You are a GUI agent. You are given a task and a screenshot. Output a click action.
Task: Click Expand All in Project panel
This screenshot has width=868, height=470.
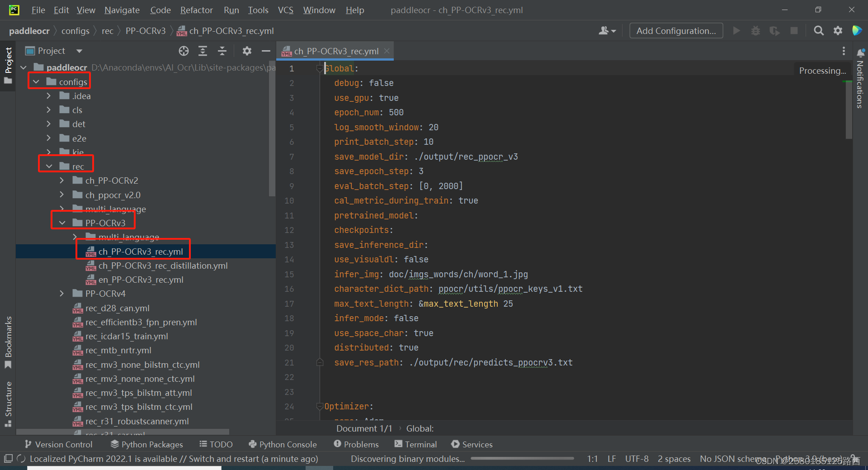pyautogui.click(x=203, y=51)
